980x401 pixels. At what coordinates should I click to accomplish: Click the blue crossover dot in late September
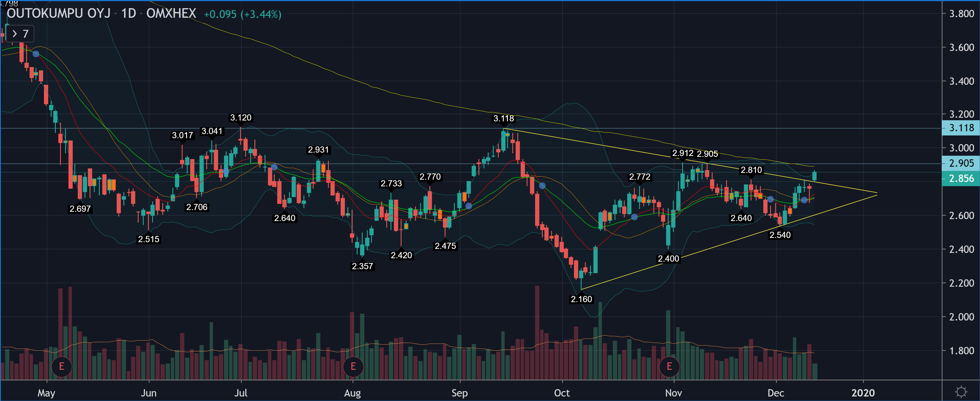point(542,186)
